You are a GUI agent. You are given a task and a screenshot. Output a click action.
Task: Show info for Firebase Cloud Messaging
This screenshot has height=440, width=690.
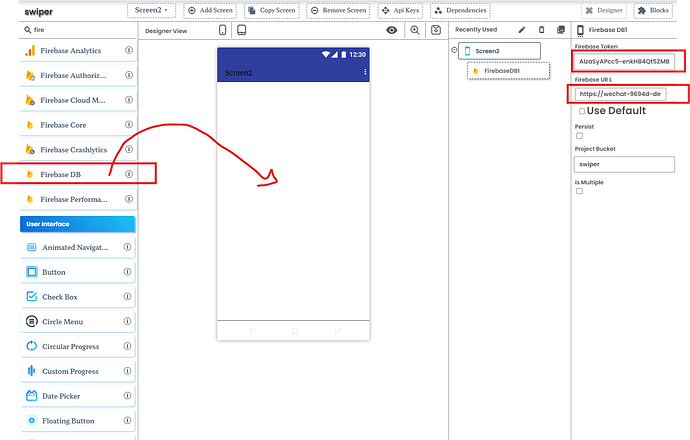129,99
